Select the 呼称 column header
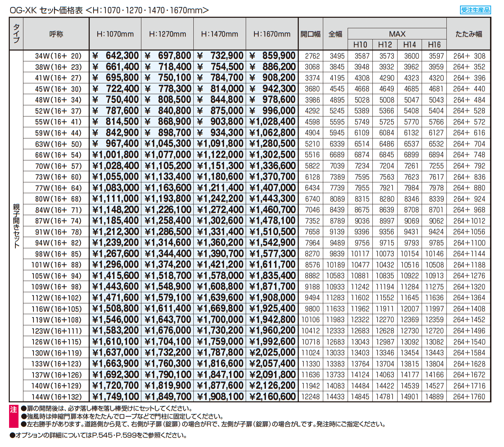The height and width of the screenshot is (447, 504). click(x=56, y=34)
